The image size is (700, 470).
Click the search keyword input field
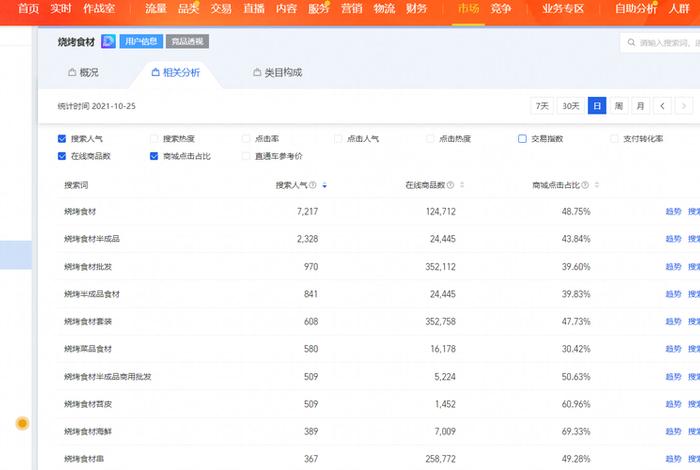(x=665, y=43)
